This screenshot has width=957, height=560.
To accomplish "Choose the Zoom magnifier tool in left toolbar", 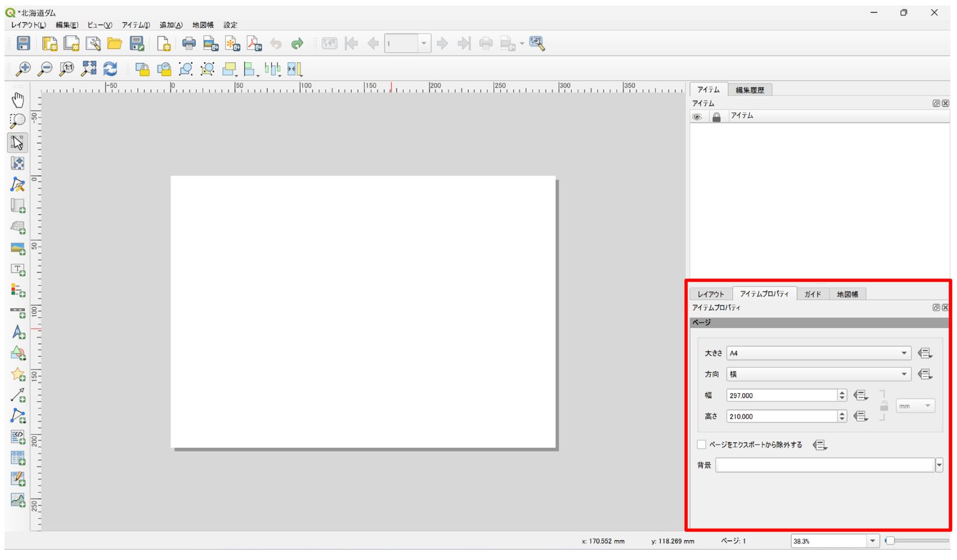I will 18,121.
